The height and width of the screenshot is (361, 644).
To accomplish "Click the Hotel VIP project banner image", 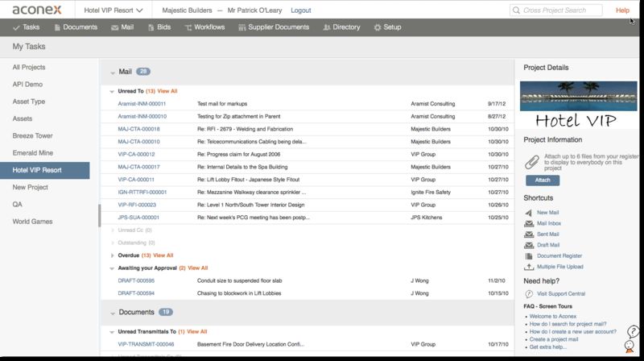I will (578, 106).
